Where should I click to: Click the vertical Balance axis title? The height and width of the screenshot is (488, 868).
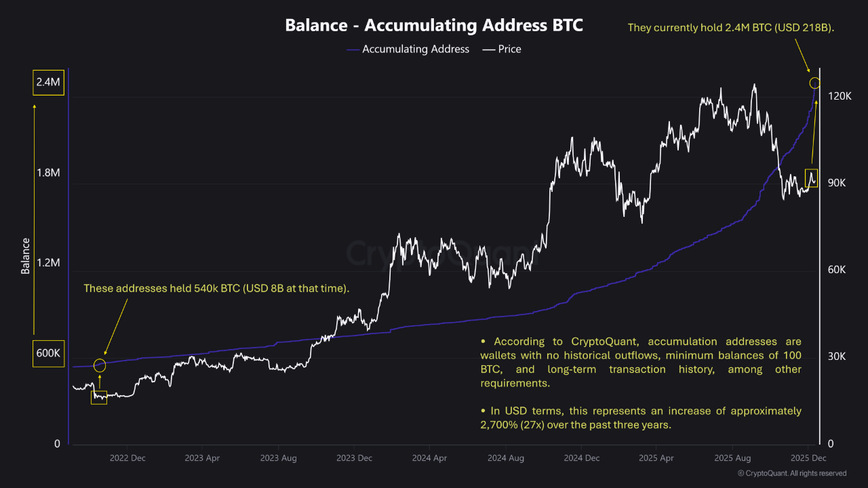click(x=26, y=256)
